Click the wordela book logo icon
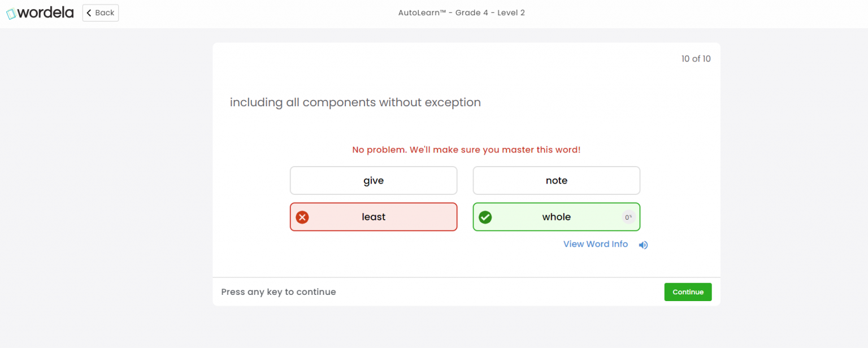 [x=11, y=14]
